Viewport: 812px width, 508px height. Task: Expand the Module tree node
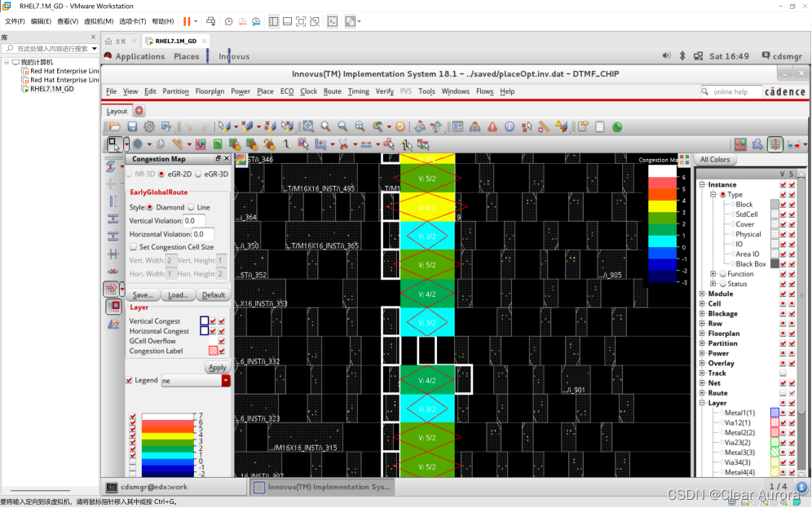[702, 294]
